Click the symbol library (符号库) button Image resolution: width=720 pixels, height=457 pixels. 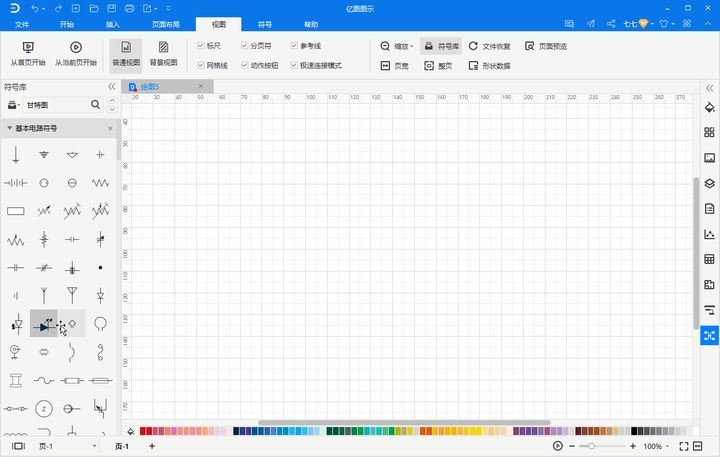(441, 46)
